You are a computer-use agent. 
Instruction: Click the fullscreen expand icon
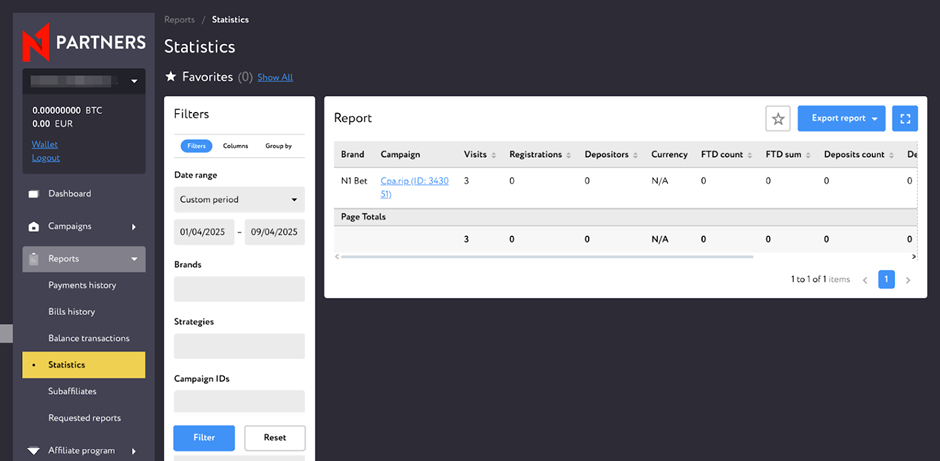(x=904, y=118)
